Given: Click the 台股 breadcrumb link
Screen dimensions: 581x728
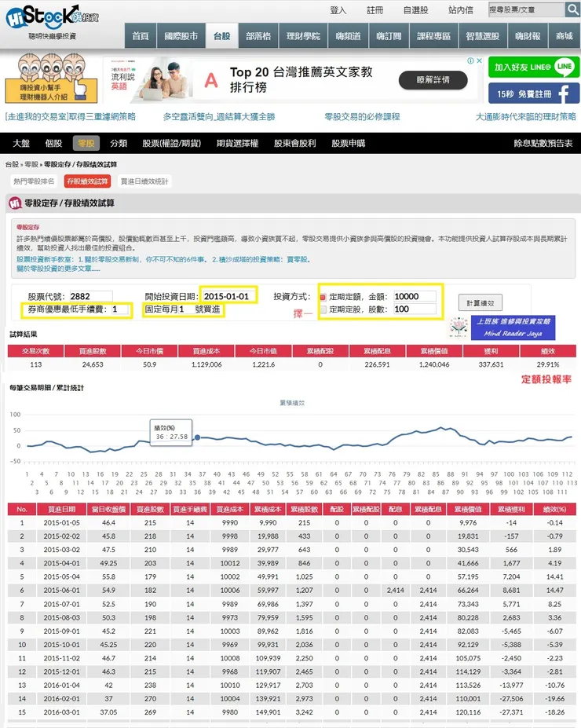Looking at the screenshot, I should click(x=12, y=164).
